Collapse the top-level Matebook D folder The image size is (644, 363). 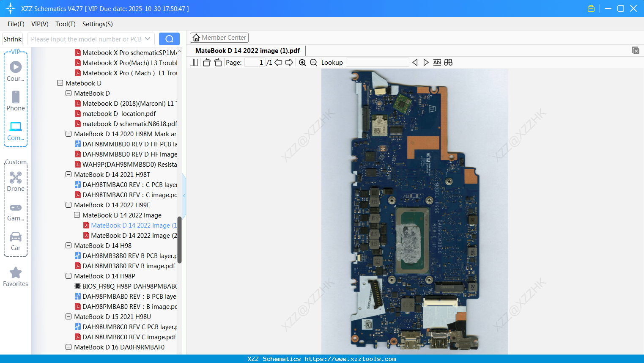pyautogui.click(x=60, y=83)
